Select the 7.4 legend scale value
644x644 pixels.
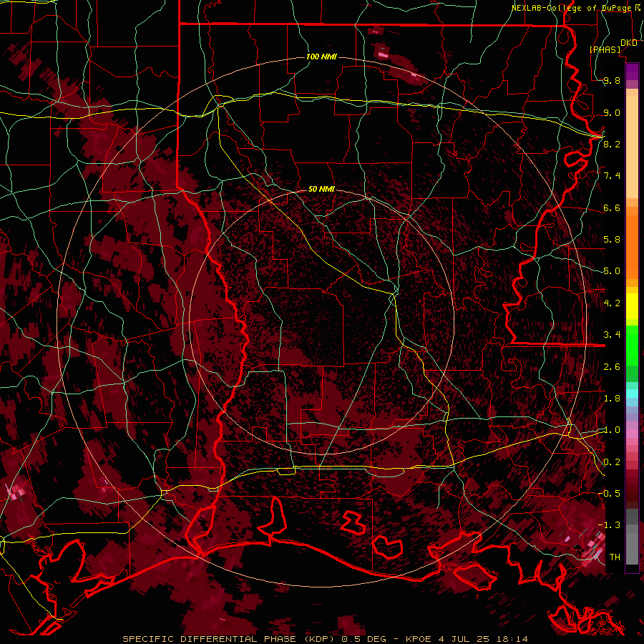(612, 176)
